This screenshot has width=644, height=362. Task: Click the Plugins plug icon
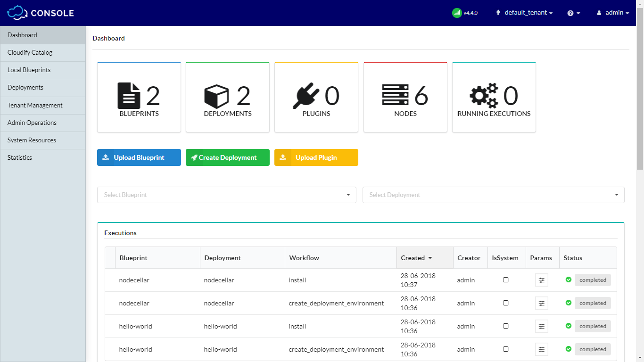click(x=306, y=96)
